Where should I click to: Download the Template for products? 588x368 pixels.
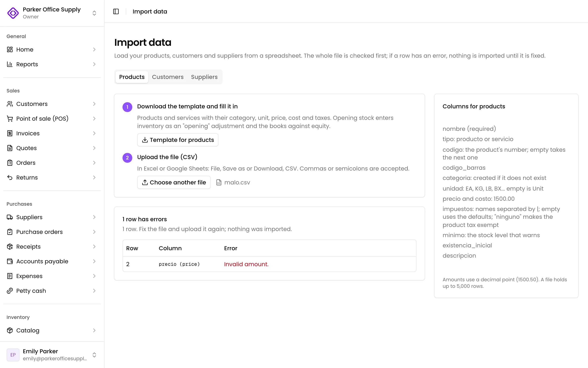pos(178,140)
